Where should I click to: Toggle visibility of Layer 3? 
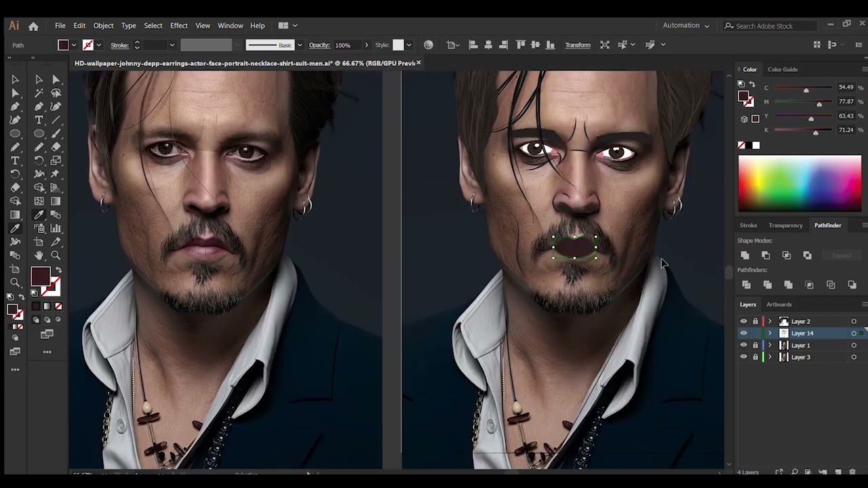tap(743, 357)
